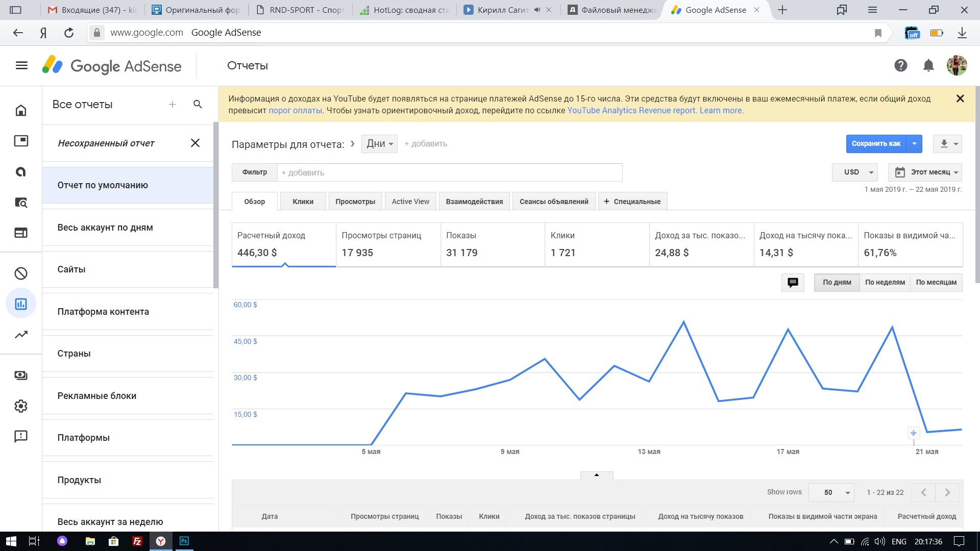Image resolution: width=980 pixels, height=551 pixels.
Task: Open the Active View tab
Action: click(410, 202)
